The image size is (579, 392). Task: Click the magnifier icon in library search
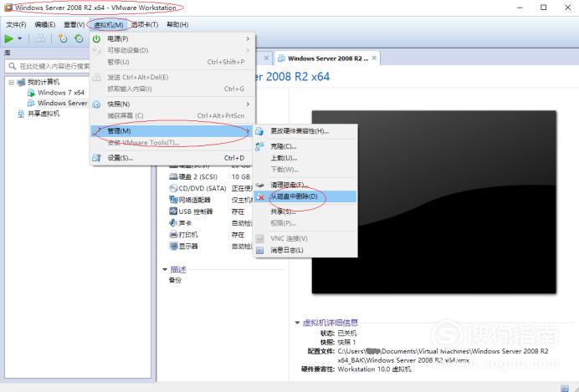pos(13,66)
